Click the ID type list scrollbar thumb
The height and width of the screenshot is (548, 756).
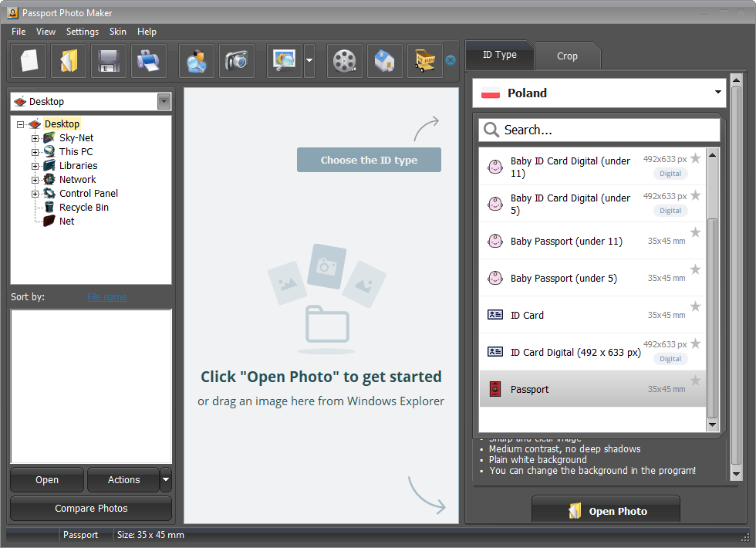(712, 318)
